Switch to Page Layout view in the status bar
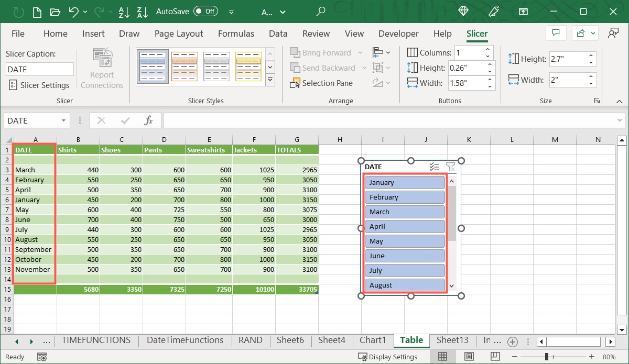This screenshot has width=629, height=364. click(469, 356)
